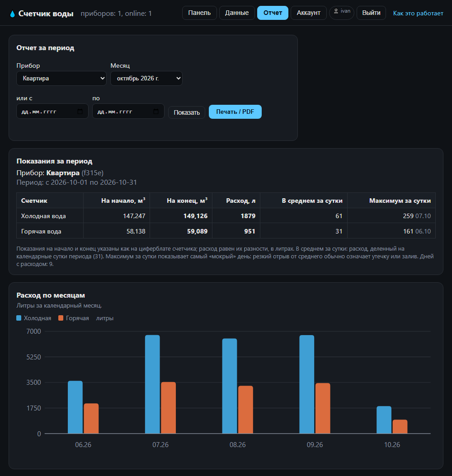This screenshot has width=452, height=476.
Task: Click the blue cold water bar for 10.26
Action: click(384, 420)
